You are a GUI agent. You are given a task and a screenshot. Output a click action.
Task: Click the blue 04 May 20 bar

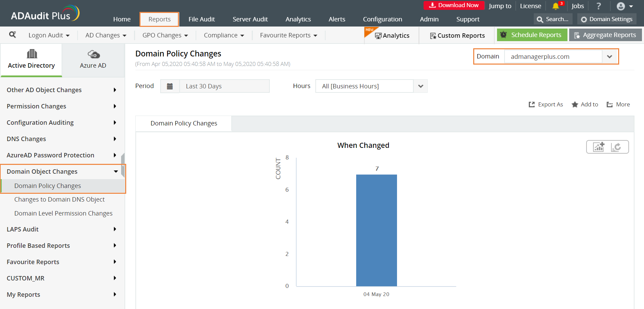pyautogui.click(x=376, y=230)
